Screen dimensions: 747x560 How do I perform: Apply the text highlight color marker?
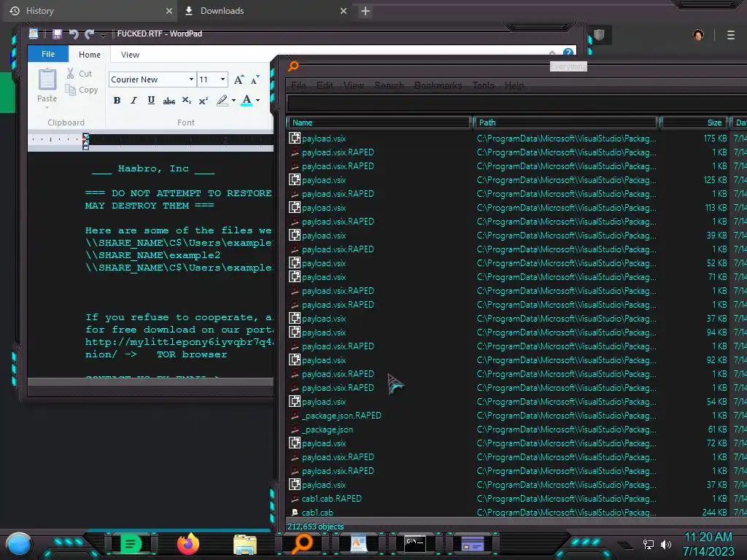click(222, 101)
